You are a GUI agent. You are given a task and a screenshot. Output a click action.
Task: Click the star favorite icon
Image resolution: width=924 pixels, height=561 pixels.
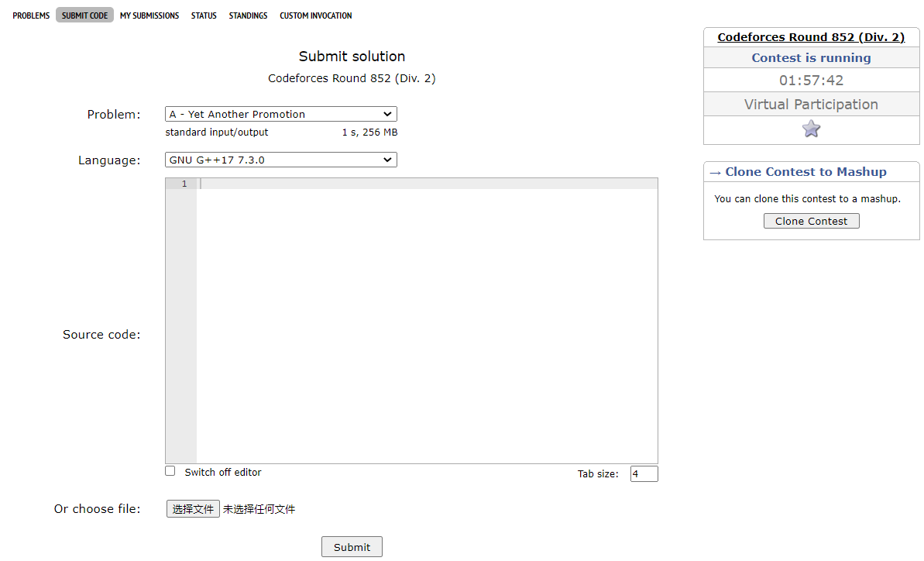click(x=811, y=129)
